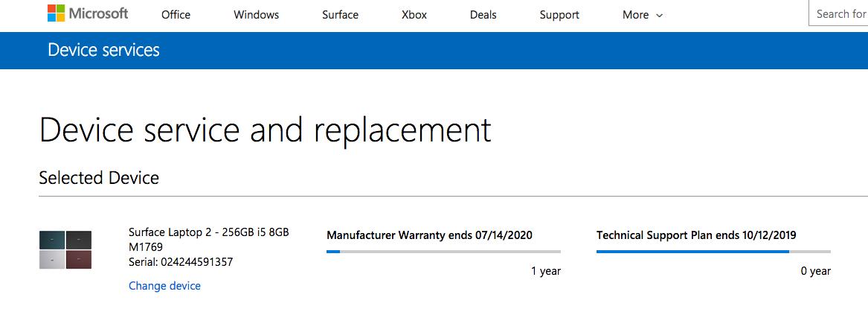
Task: Click the Change device link
Action: click(164, 286)
